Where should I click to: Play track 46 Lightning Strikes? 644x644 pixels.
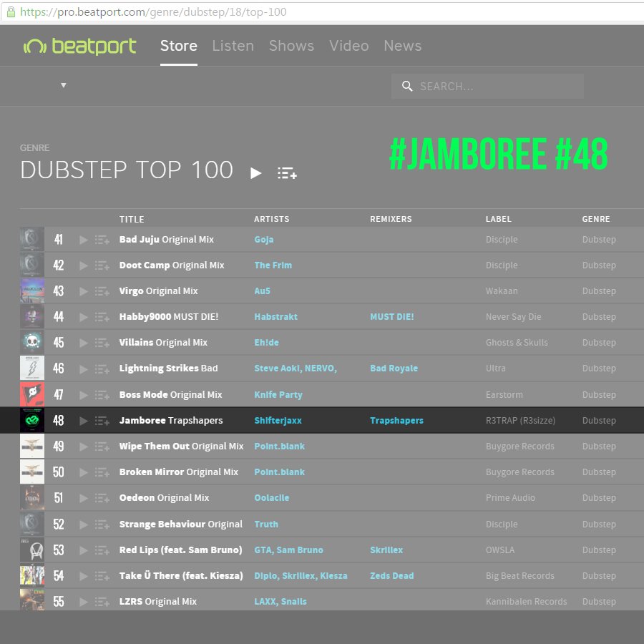click(84, 369)
